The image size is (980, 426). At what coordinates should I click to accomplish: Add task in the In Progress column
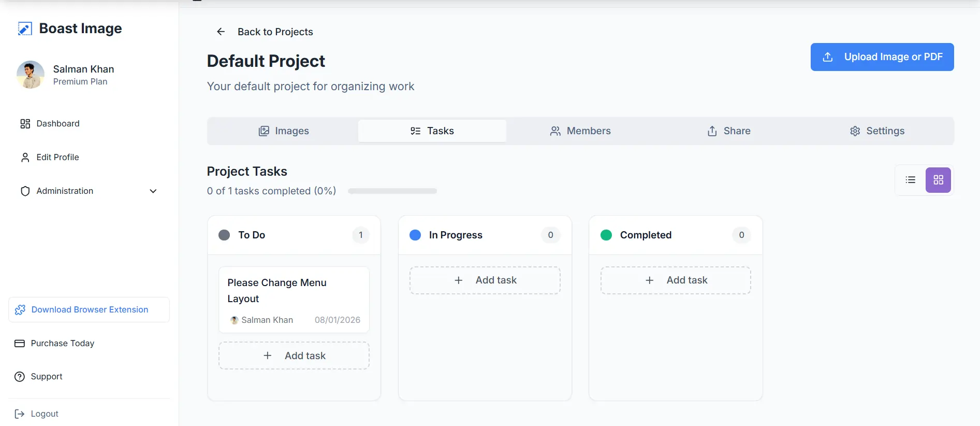tap(485, 280)
